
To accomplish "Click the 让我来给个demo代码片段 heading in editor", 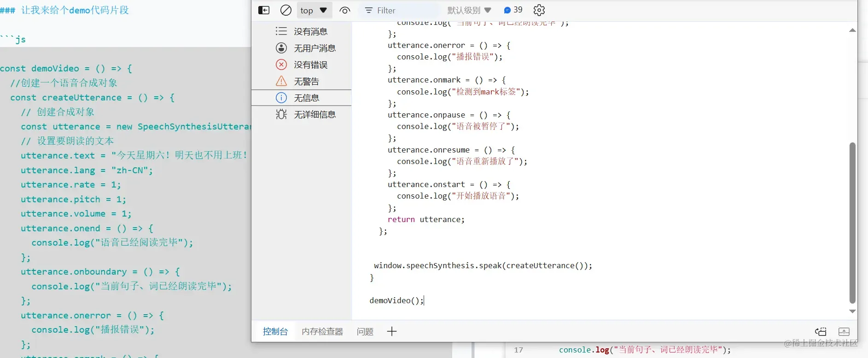I will (x=75, y=10).
